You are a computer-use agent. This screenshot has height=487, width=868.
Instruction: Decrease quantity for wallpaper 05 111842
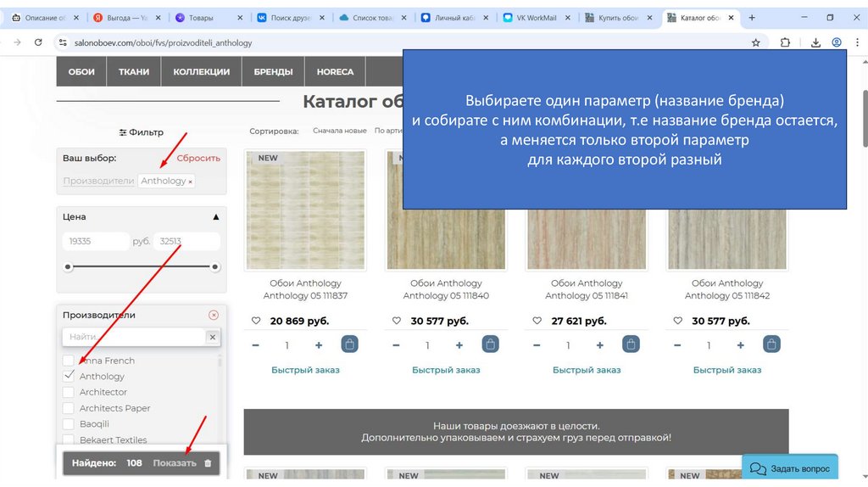coord(677,345)
